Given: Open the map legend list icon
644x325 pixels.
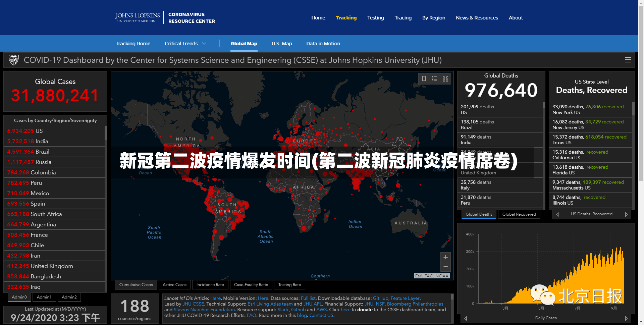Looking at the screenshot, I should coord(435,79).
